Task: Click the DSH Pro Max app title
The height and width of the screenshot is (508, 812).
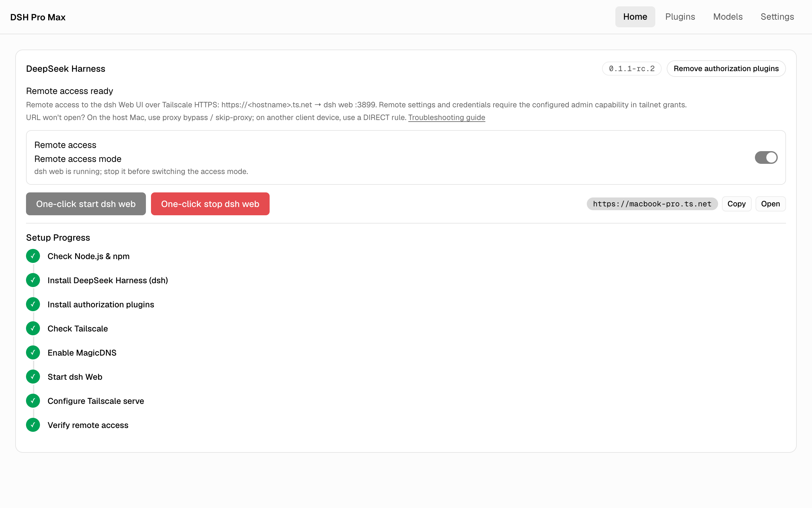Action: (37, 17)
